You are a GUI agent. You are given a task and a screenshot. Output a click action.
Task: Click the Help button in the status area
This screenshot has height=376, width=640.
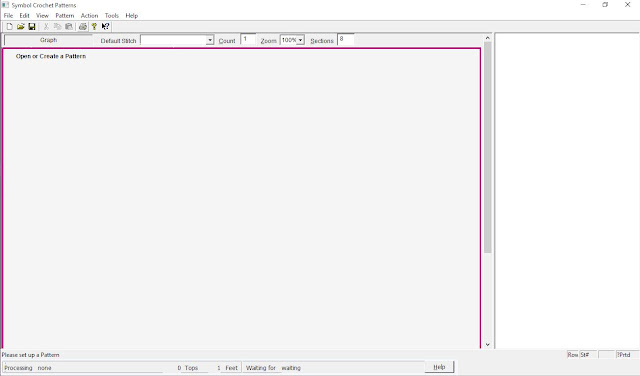[439, 367]
